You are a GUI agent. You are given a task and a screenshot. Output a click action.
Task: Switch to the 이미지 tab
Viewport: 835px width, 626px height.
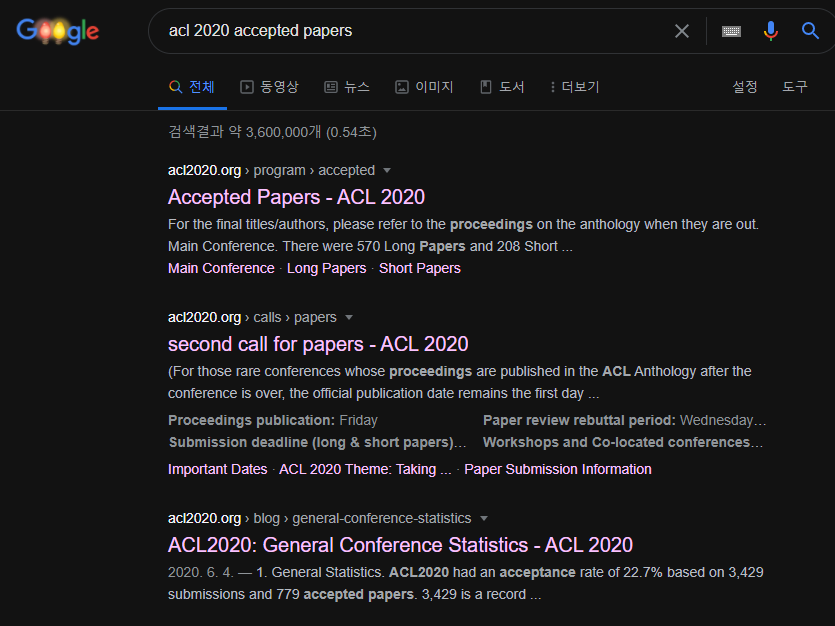(424, 87)
